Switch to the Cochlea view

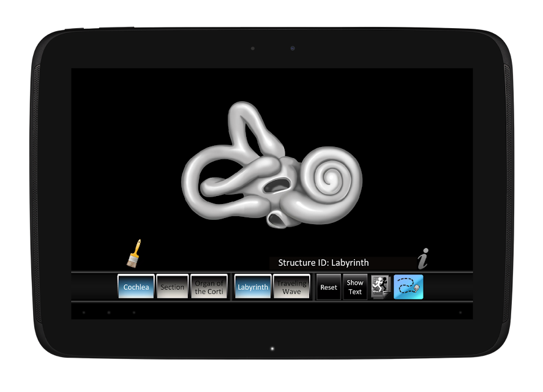(x=136, y=287)
